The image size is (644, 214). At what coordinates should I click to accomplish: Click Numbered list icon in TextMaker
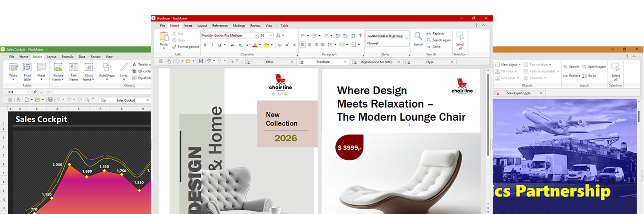[x=314, y=35]
